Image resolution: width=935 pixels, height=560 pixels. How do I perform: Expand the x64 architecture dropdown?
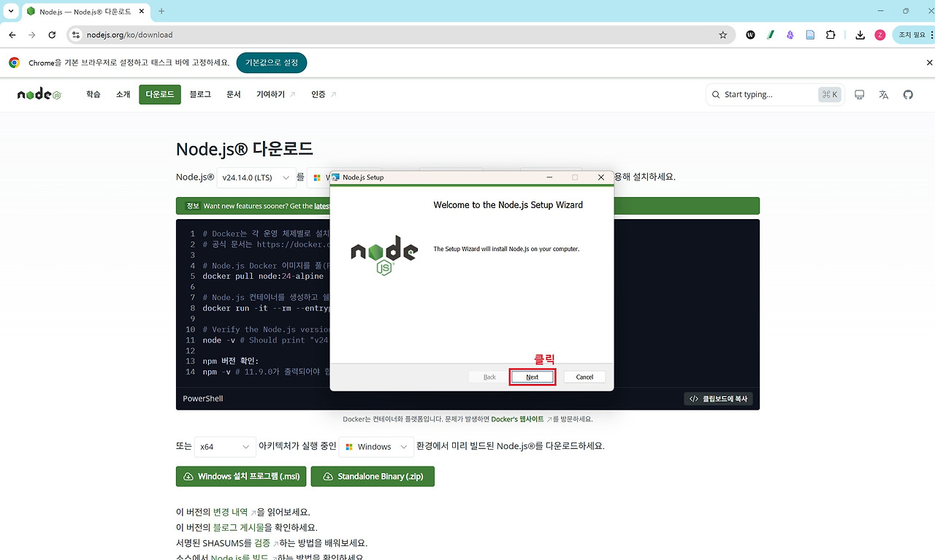[x=226, y=447]
